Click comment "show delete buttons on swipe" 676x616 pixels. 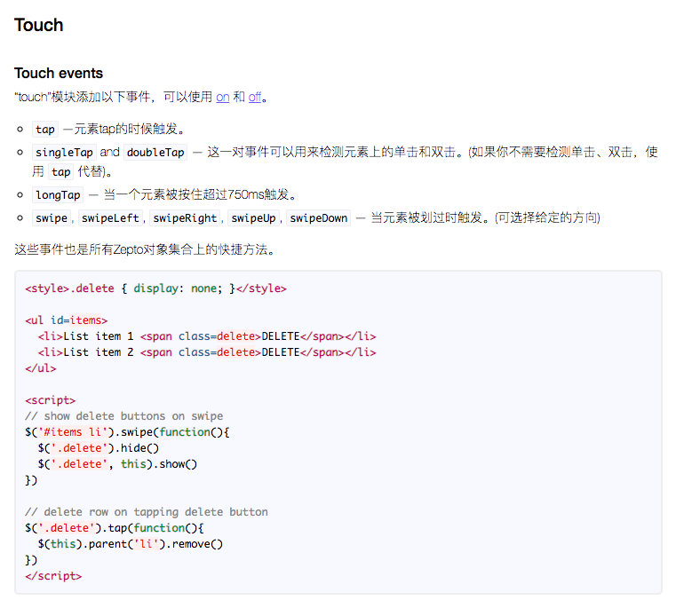pyautogui.click(x=124, y=416)
